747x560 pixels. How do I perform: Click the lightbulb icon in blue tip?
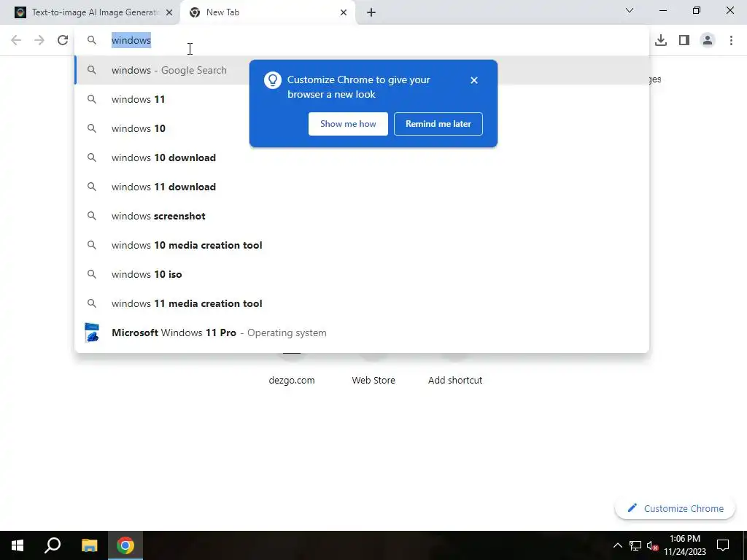pos(273,80)
